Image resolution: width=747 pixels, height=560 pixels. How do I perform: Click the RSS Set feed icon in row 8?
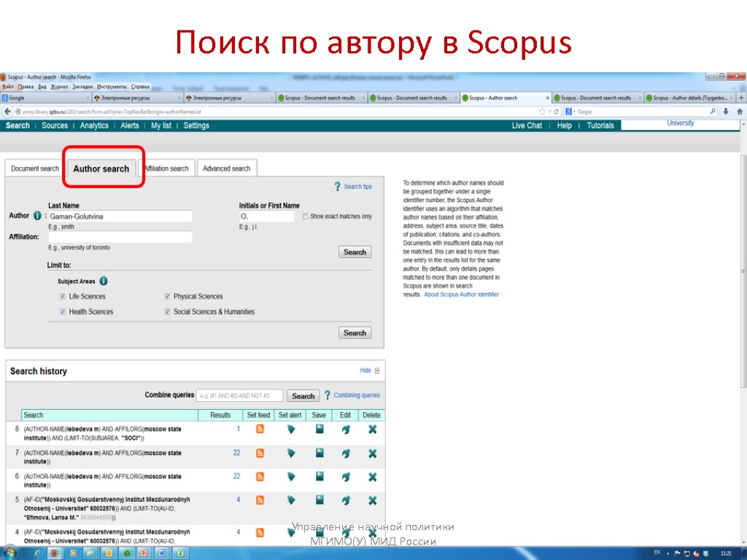(260, 429)
